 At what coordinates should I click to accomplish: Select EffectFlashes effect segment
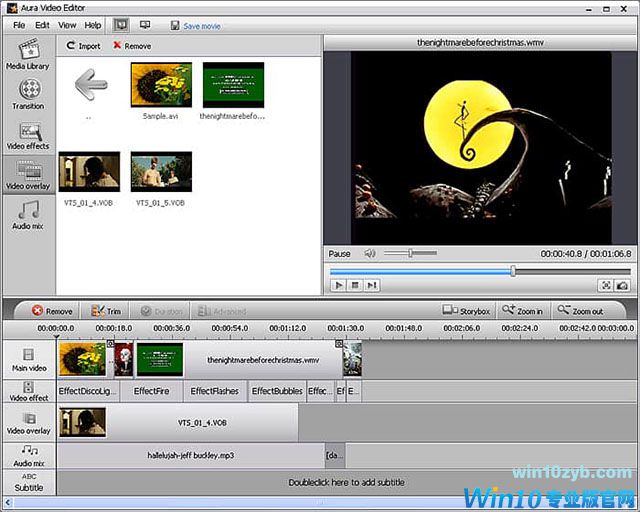coord(215,391)
